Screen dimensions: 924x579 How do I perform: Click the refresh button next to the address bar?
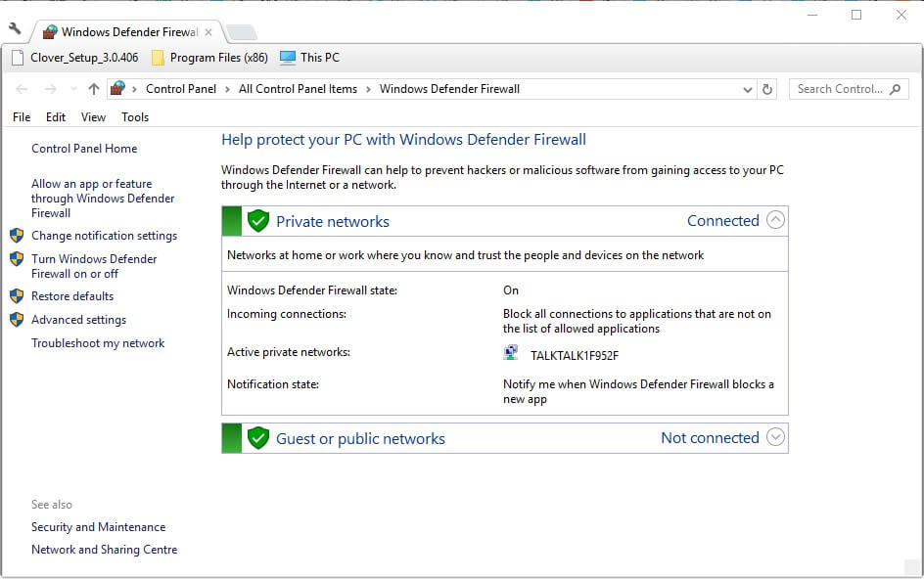(767, 89)
